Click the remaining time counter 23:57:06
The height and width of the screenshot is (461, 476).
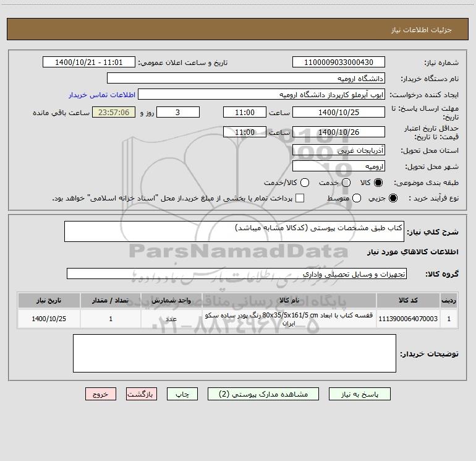(114, 112)
